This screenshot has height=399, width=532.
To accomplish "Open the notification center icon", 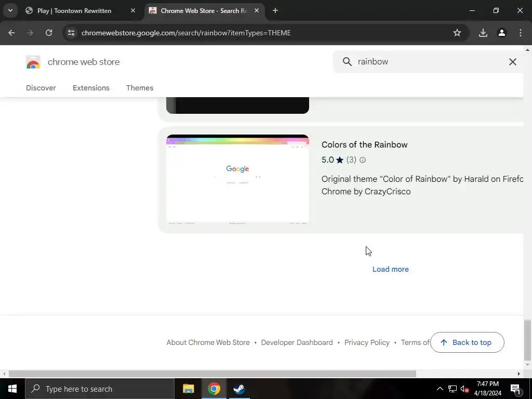I will click(x=515, y=389).
